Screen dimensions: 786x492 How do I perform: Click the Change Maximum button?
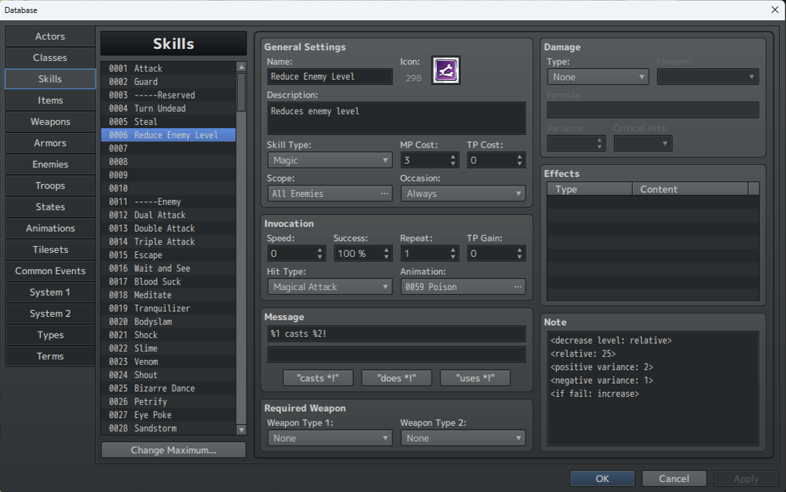click(173, 450)
